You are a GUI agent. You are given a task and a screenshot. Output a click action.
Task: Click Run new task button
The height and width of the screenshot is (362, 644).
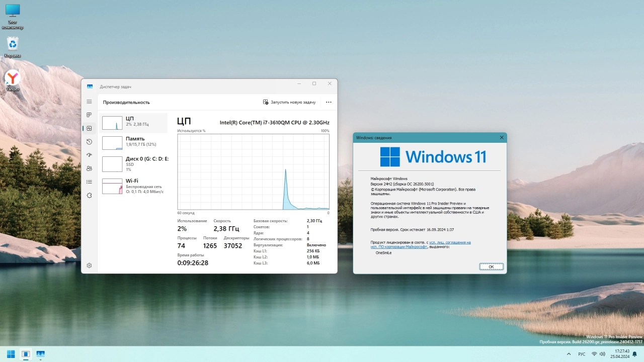click(x=289, y=102)
